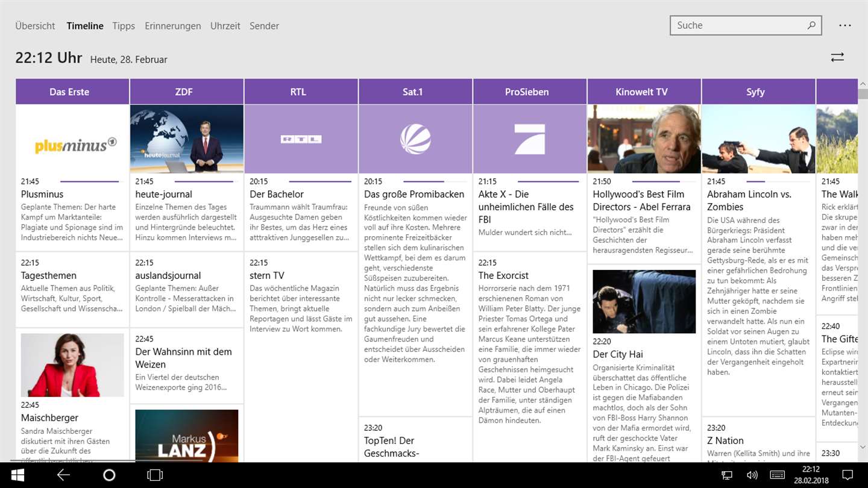Select the Kinowelt TV channel header
Image resolution: width=868 pixels, height=488 pixels.
pyautogui.click(x=644, y=92)
